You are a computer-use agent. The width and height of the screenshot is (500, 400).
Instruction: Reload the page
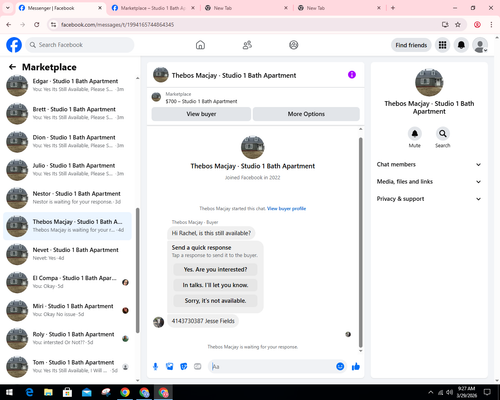click(x=37, y=25)
